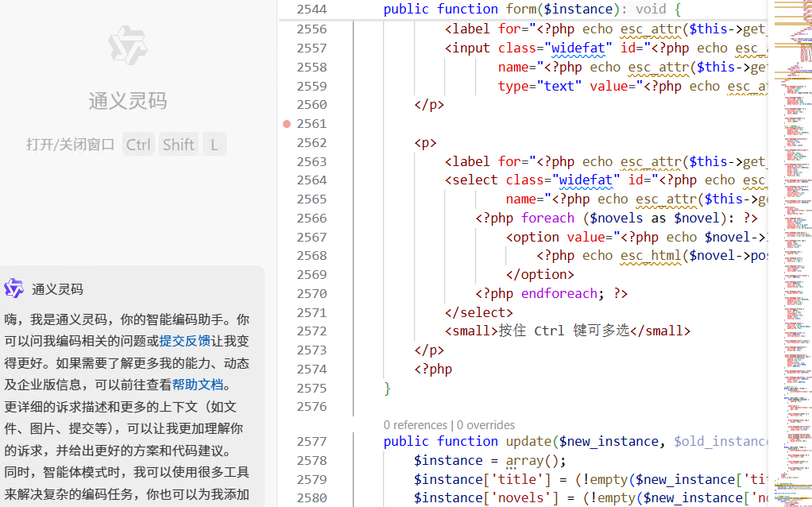Open the 提交反馈 feedback link
Screen dimensions: 812x507
[185, 341]
